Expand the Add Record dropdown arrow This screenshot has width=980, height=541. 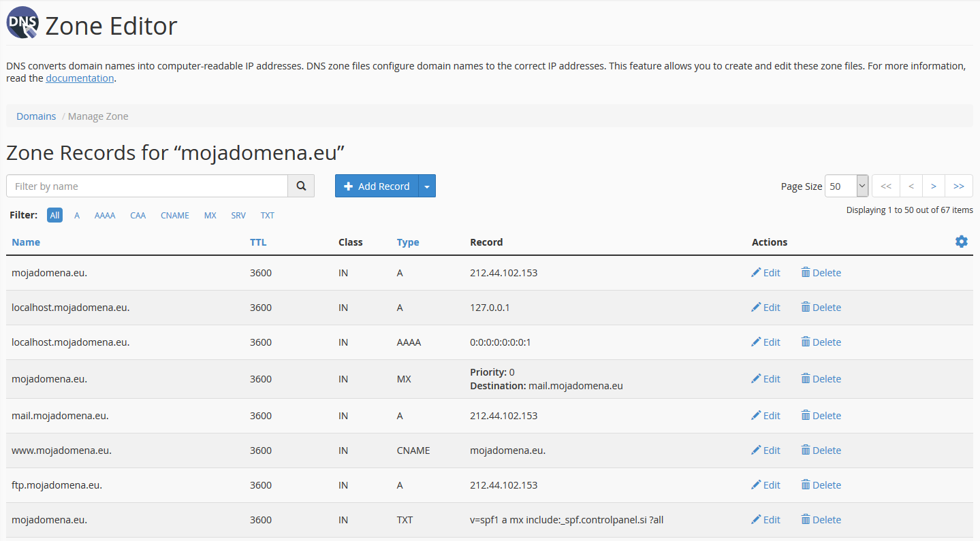pyautogui.click(x=427, y=186)
